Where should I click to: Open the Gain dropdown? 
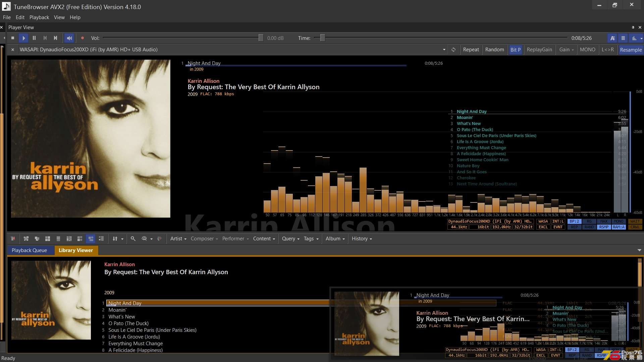point(566,50)
